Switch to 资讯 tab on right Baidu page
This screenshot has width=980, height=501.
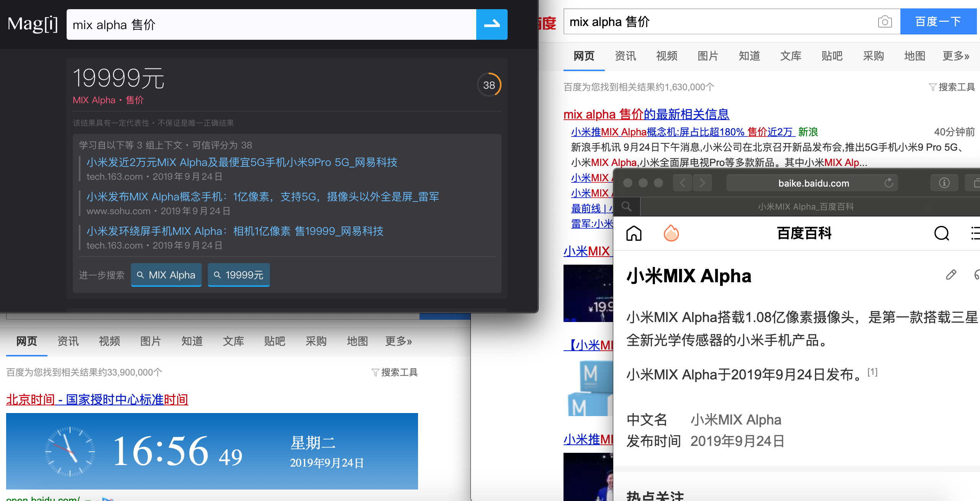[625, 56]
